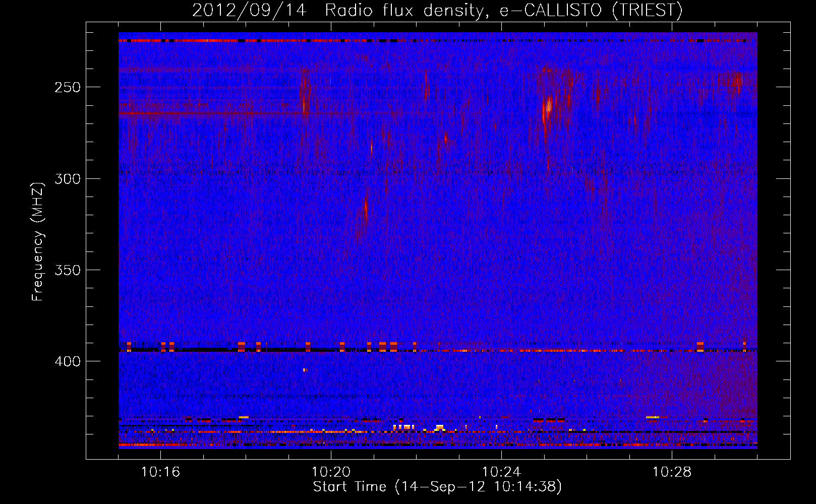Screen dimensions: 816x504
Task: Click the 10:20 time tick label
Action: (x=331, y=472)
